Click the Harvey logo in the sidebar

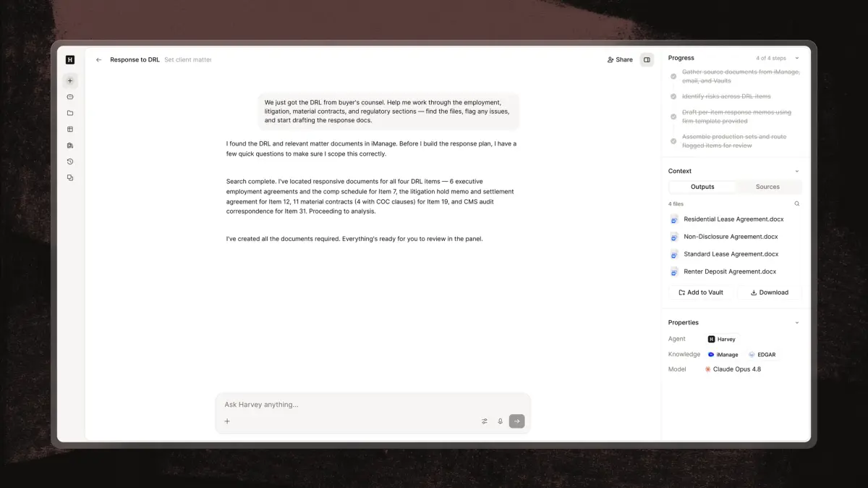70,60
